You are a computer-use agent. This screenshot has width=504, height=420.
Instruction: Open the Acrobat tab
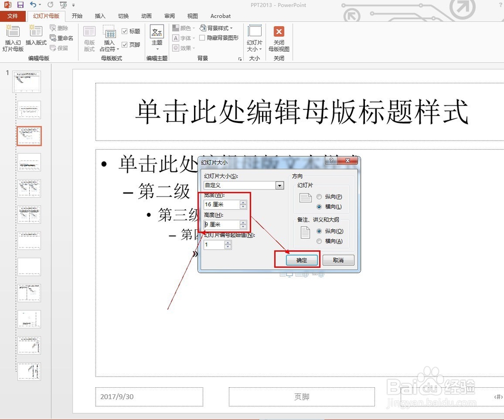pos(220,16)
